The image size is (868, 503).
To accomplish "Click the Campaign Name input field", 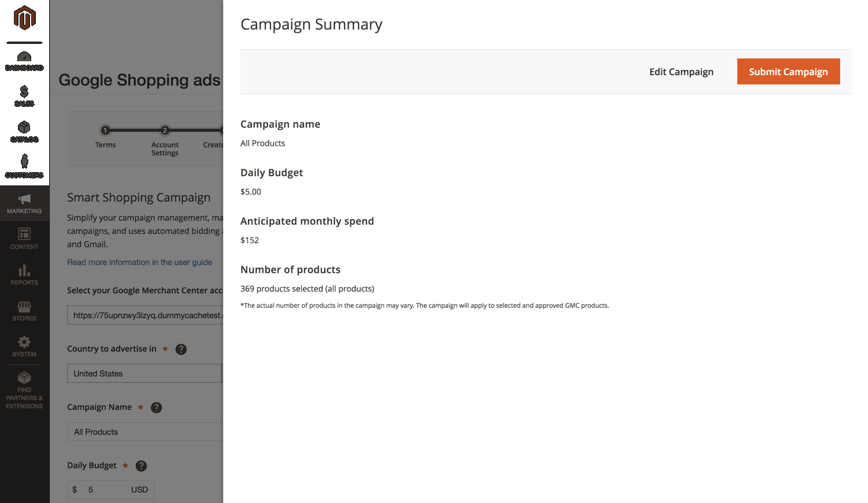I will tap(144, 432).
